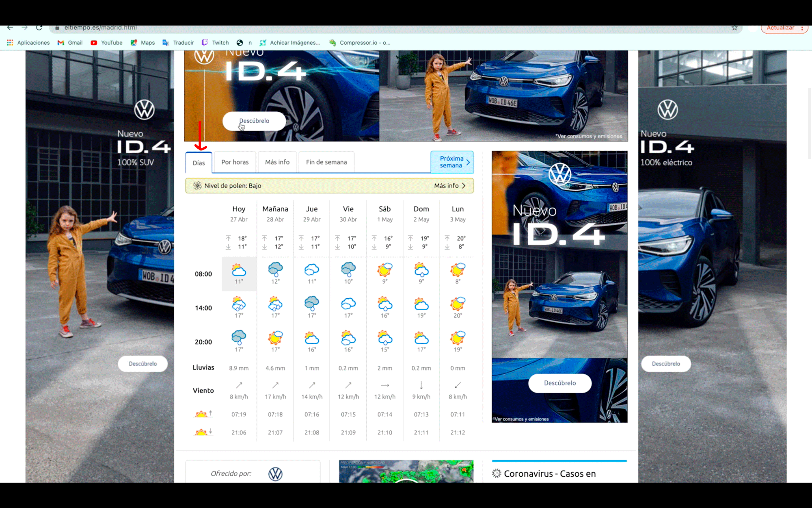Viewport: 812px width, 508px height.
Task: Open the Achicar Imágenes bookmark
Action: (x=289, y=43)
